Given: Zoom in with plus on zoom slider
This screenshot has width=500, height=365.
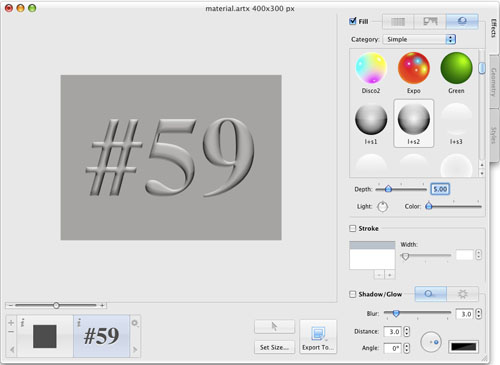Looking at the screenshot, I should tap(102, 305).
